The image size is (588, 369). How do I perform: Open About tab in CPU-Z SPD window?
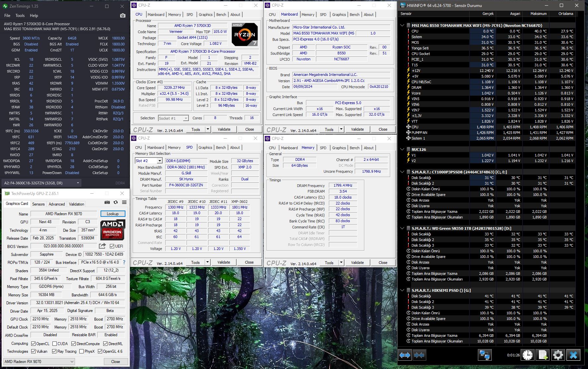click(235, 148)
